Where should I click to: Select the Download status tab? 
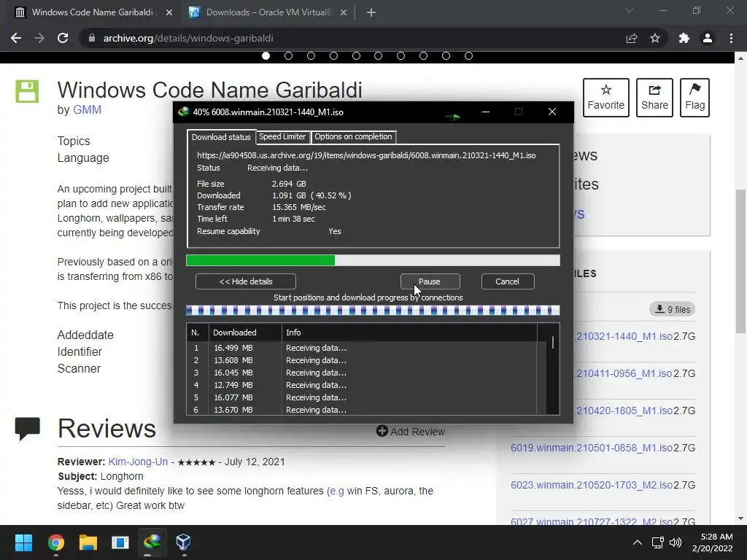(221, 137)
